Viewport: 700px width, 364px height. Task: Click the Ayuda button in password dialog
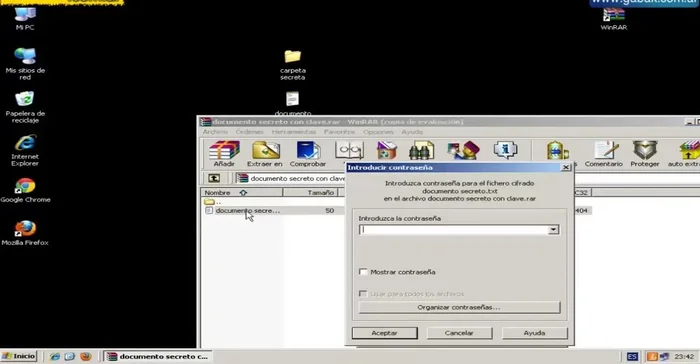(534, 333)
